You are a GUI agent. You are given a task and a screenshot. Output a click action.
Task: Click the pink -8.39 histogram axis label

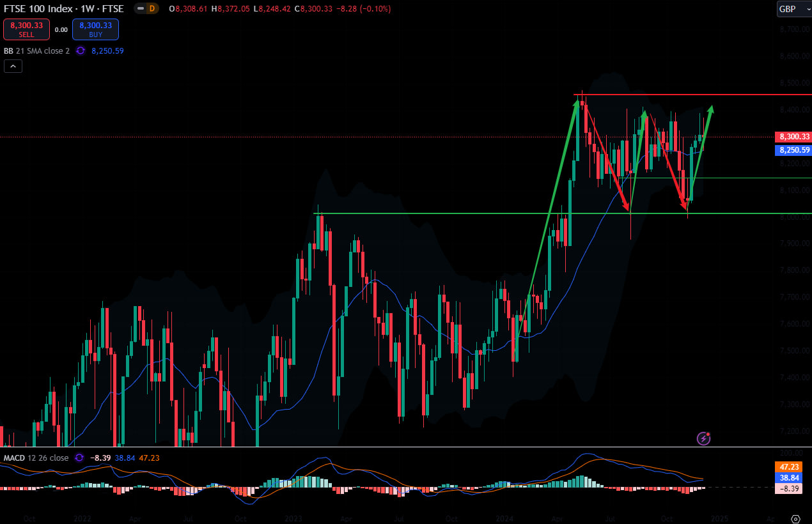(789, 488)
